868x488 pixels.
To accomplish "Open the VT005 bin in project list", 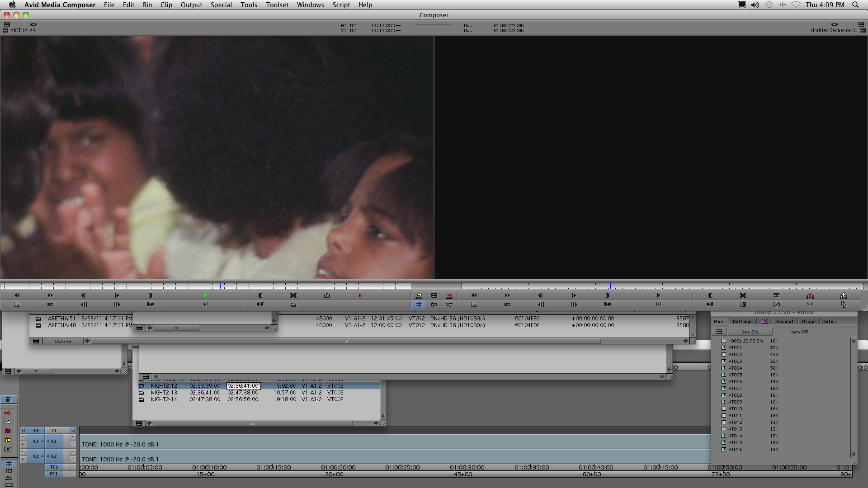I will tap(735, 375).
